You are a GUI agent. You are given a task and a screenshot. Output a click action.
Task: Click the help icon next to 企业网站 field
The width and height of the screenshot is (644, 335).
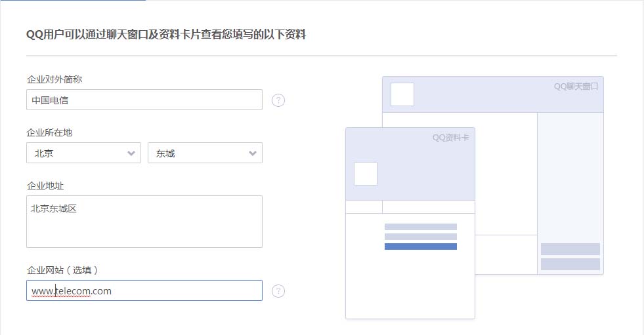(278, 290)
